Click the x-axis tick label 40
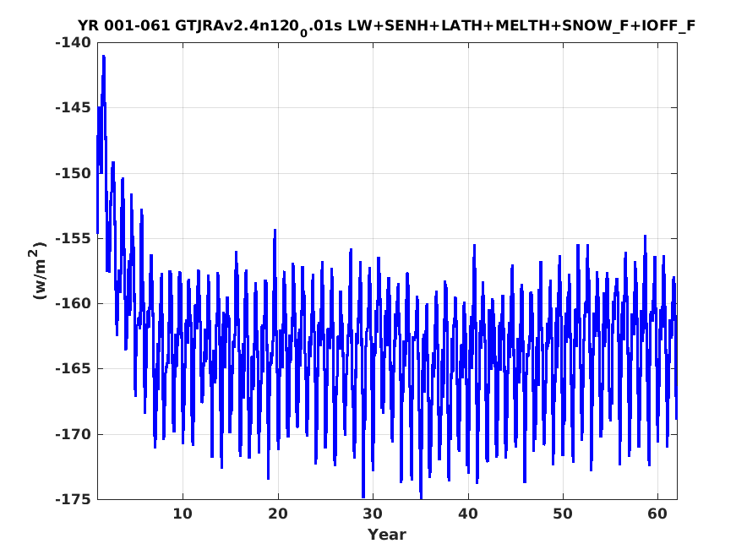Viewport: 747px width, 560px height. pyautogui.click(x=468, y=514)
